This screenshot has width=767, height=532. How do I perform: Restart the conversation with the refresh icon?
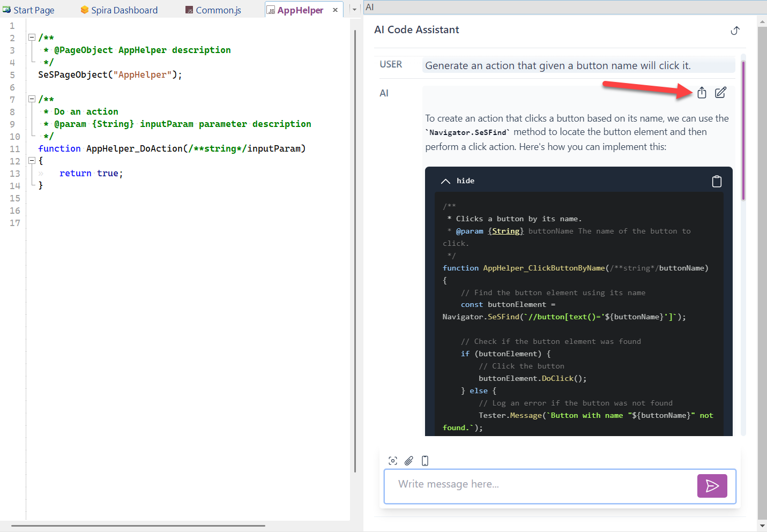click(735, 31)
